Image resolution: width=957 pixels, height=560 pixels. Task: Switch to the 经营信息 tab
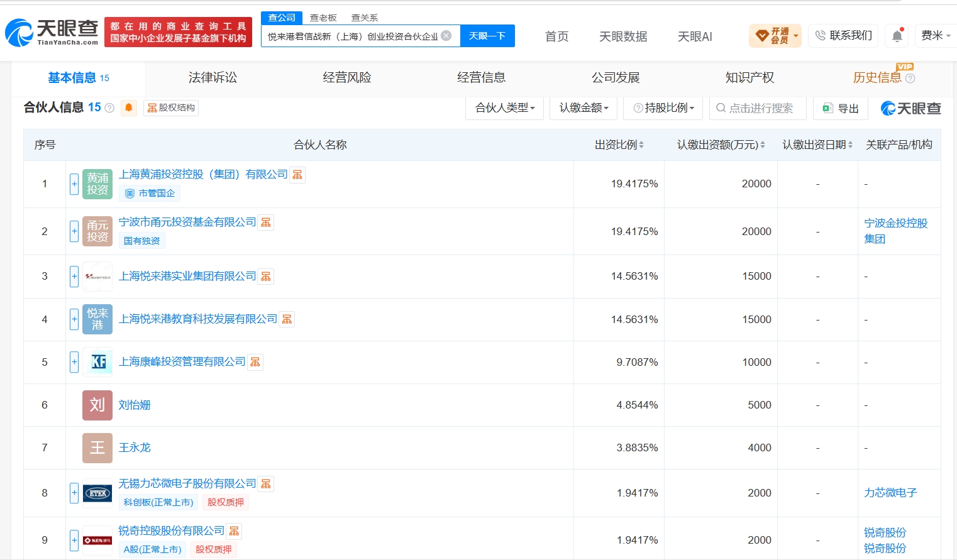point(481,78)
